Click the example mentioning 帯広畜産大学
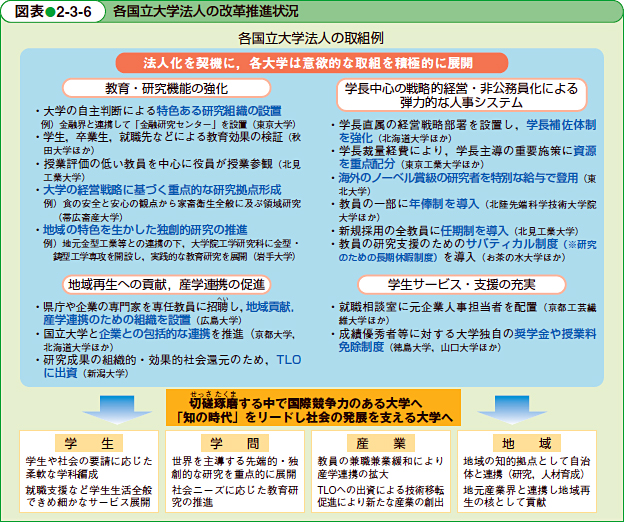 coord(172,210)
